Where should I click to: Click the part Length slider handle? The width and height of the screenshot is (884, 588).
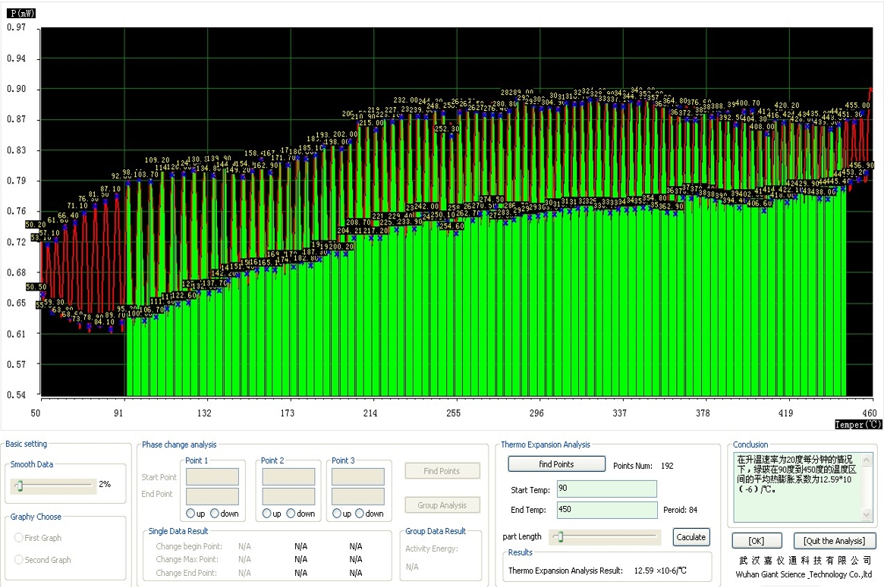click(560, 537)
